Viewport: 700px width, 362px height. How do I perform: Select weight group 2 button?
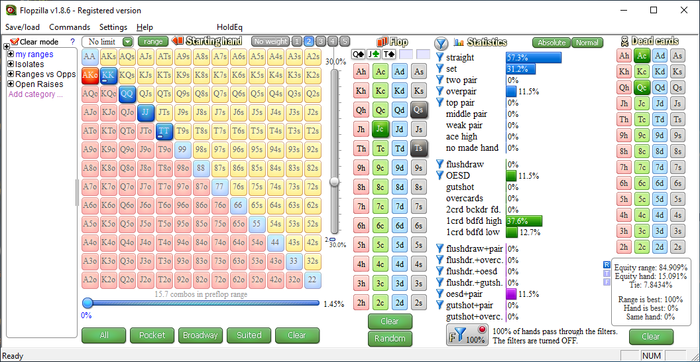point(308,42)
